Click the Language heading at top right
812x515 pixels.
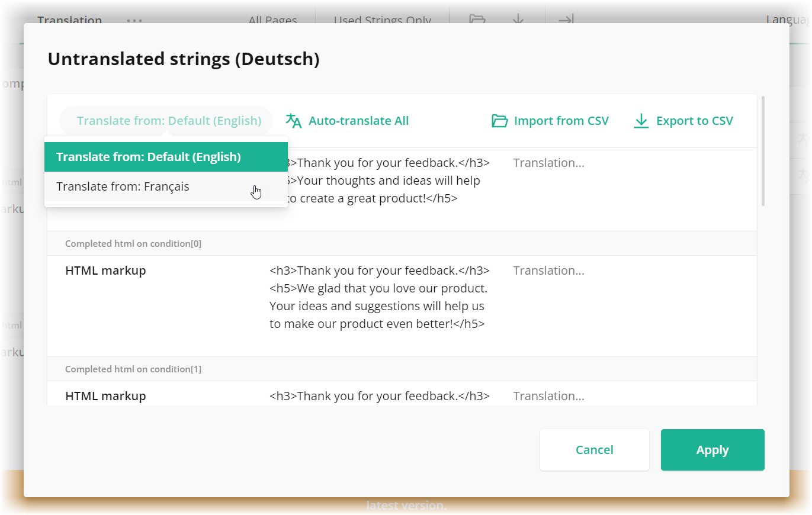(x=789, y=19)
